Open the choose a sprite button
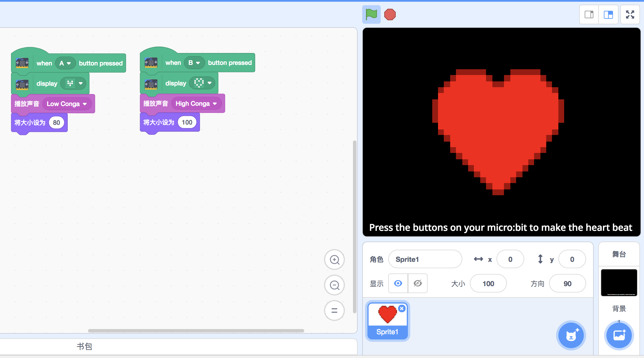 tap(571, 335)
